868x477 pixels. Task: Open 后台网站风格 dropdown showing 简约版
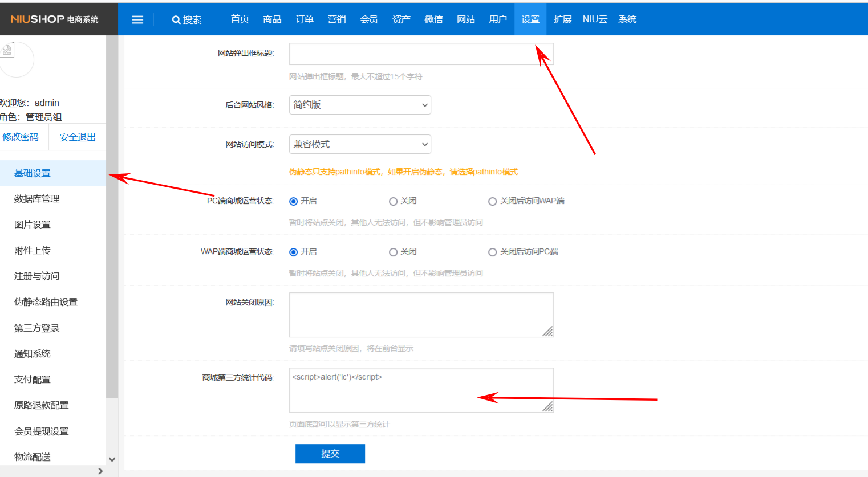(360, 105)
